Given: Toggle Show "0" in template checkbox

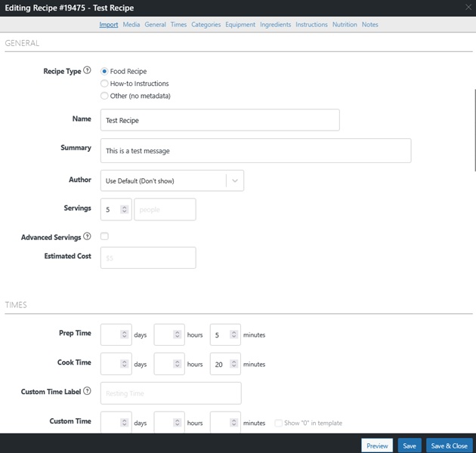Looking at the screenshot, I should point(280,423).
